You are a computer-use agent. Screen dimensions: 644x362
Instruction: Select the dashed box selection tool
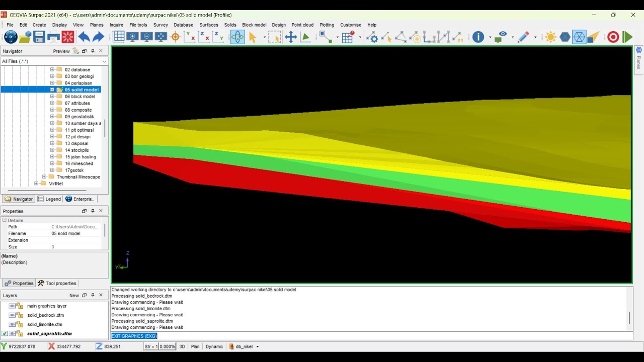[274, 37]
